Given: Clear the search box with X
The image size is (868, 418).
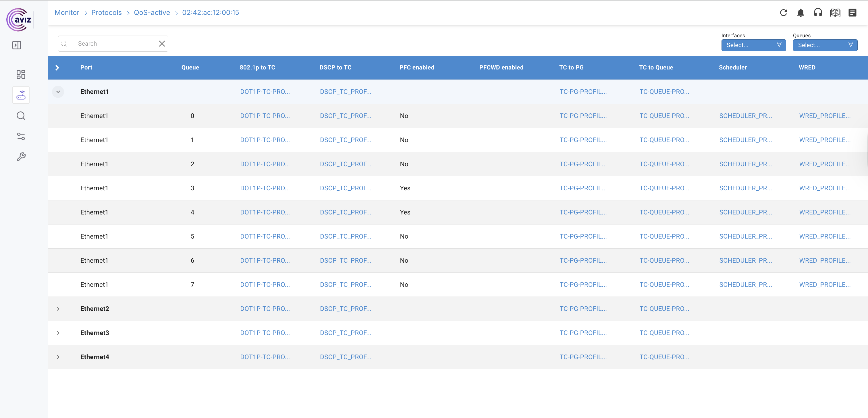Looking at the screenshot, I should pyautogui.click(x=162, y=44).
